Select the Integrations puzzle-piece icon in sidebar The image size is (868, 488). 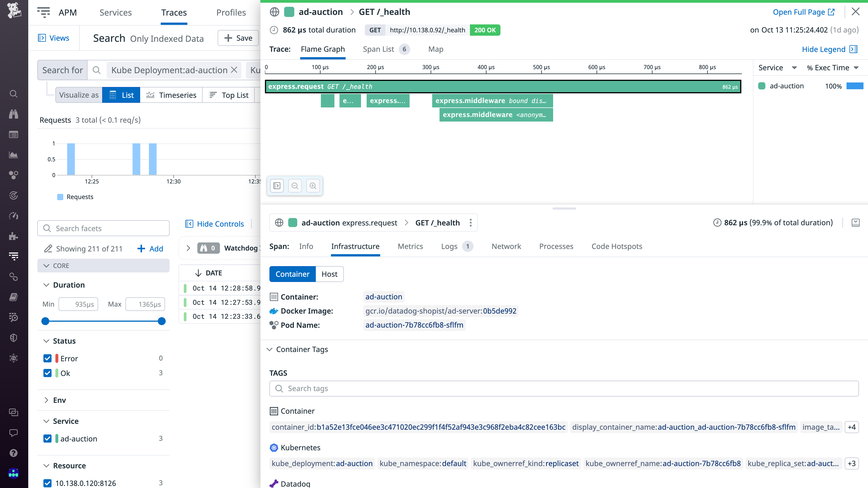point(14,236)
